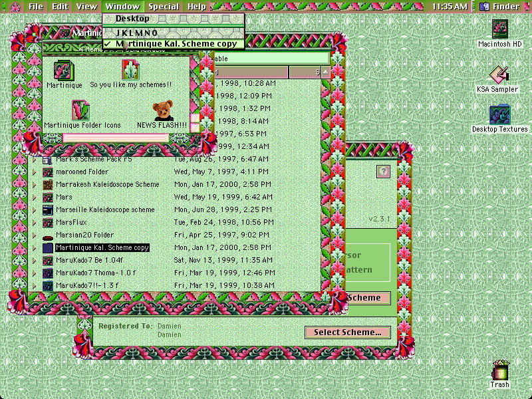Click the v2.3.1 version text
The height and width of the screenshot is (399, 532).
tap(379, 219)
